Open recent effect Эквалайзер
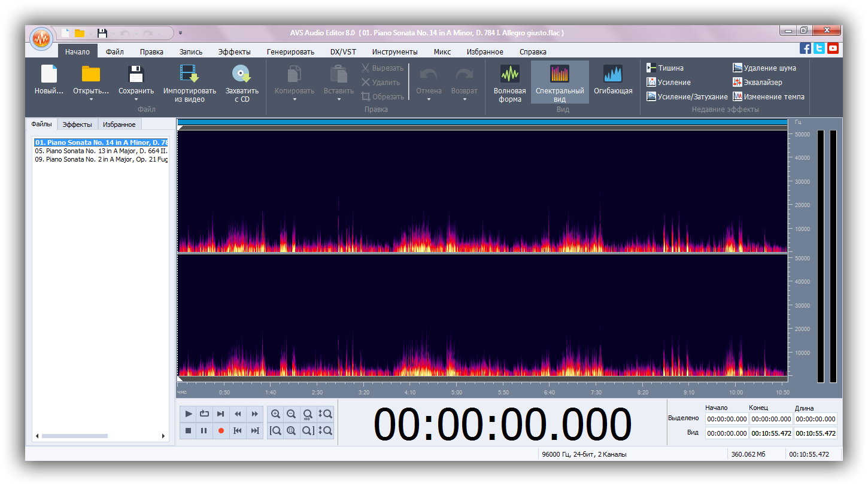868x486 pixels. [x=757, y=83]
